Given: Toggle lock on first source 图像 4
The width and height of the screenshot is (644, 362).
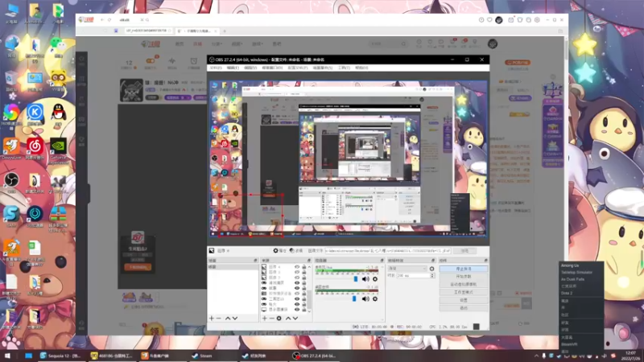Looking at the screenshot, I should pos(304,267).
